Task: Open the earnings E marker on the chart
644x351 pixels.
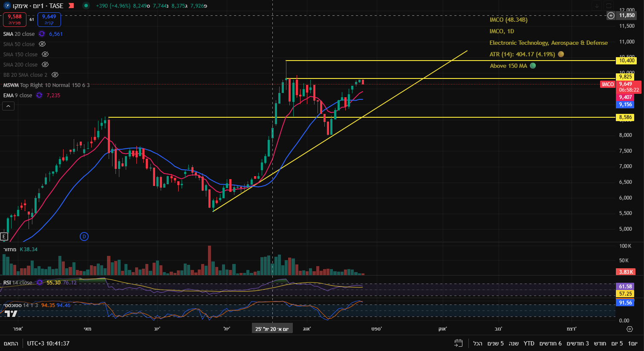Action: point(4,236)
